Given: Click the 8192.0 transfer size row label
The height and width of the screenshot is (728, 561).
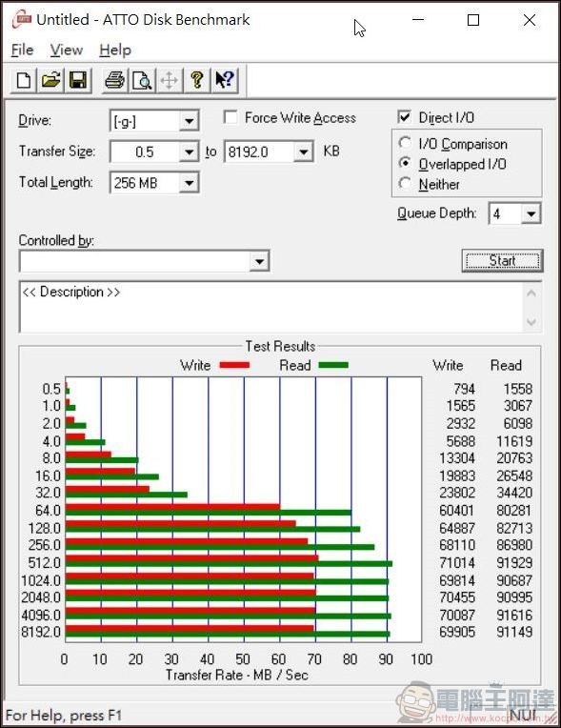Looking at the screenshot, I should (x=41, y=632).
